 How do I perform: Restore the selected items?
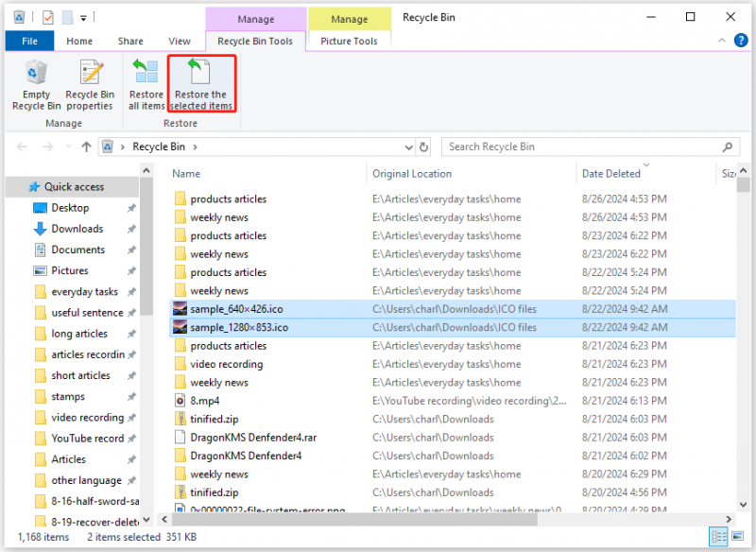[201, 84]
